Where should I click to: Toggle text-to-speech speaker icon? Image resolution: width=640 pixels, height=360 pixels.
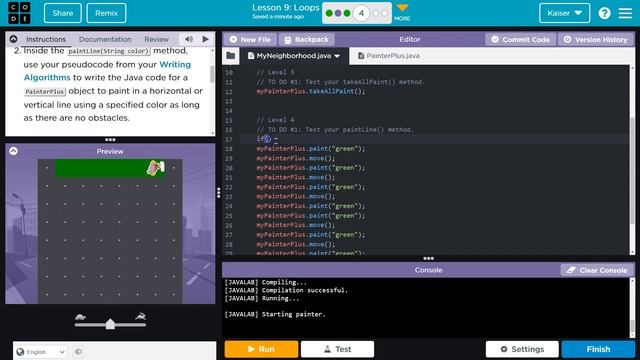click(x=189, y=39)
